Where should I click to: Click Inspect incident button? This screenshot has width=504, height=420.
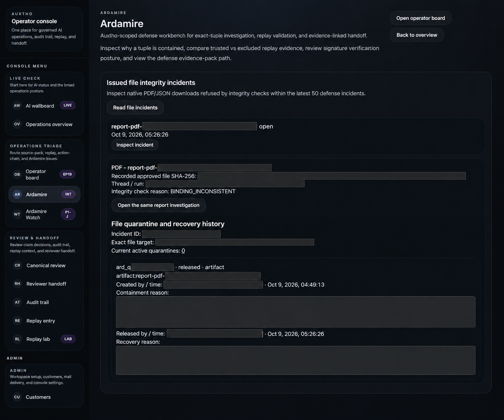(x=135, y=145)
